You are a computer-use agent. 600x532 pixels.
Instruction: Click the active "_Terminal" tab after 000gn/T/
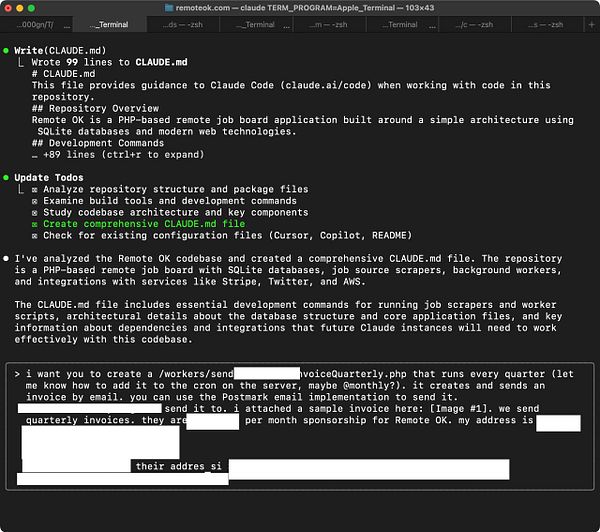109,25
